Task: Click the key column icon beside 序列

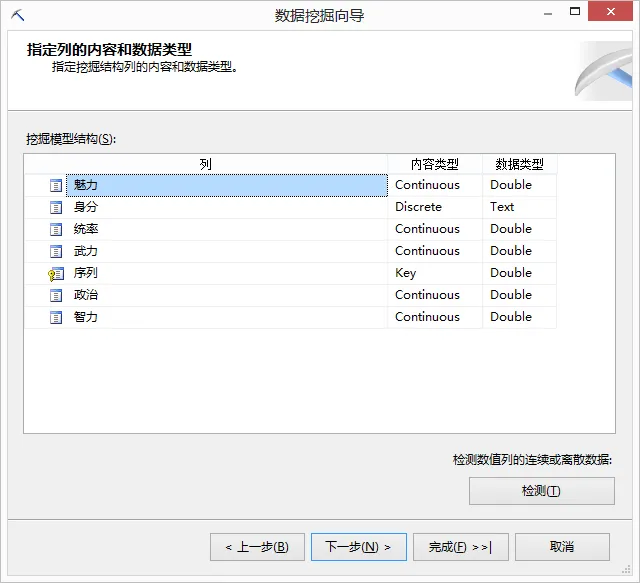Action: (x=56, y=274)
